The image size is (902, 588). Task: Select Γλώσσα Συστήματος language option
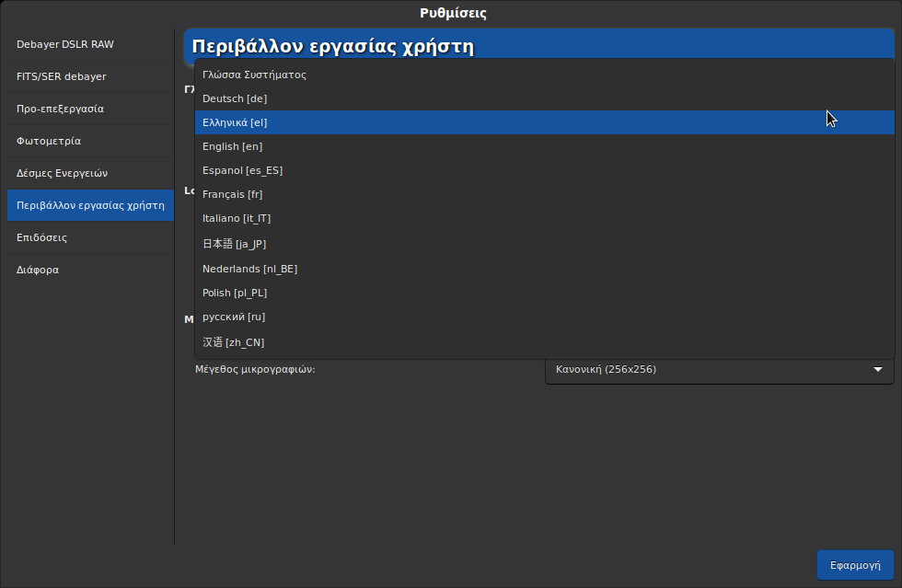pos(255,75)
